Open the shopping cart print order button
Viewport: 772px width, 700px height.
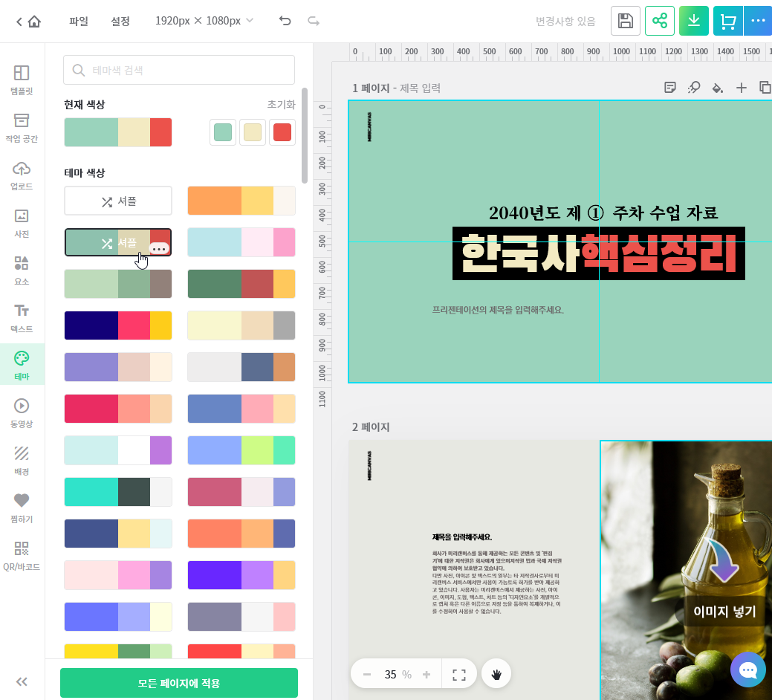(727, 21)
